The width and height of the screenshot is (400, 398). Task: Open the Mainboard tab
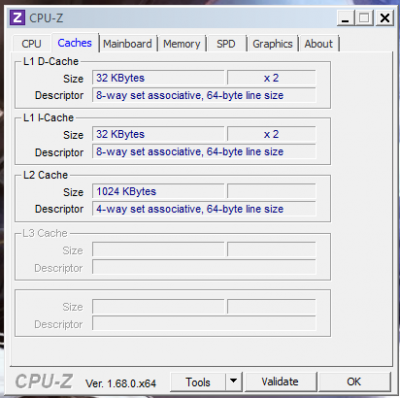coord(128,44)
